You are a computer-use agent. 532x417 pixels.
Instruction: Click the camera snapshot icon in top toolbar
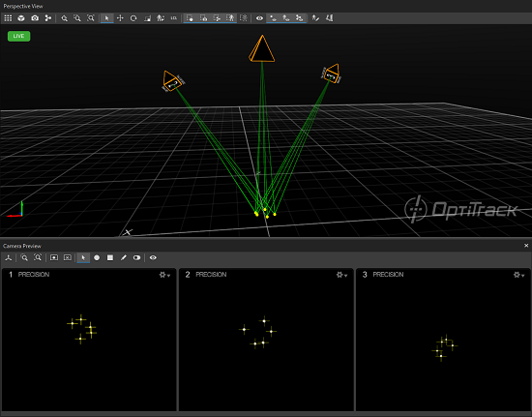35,18
